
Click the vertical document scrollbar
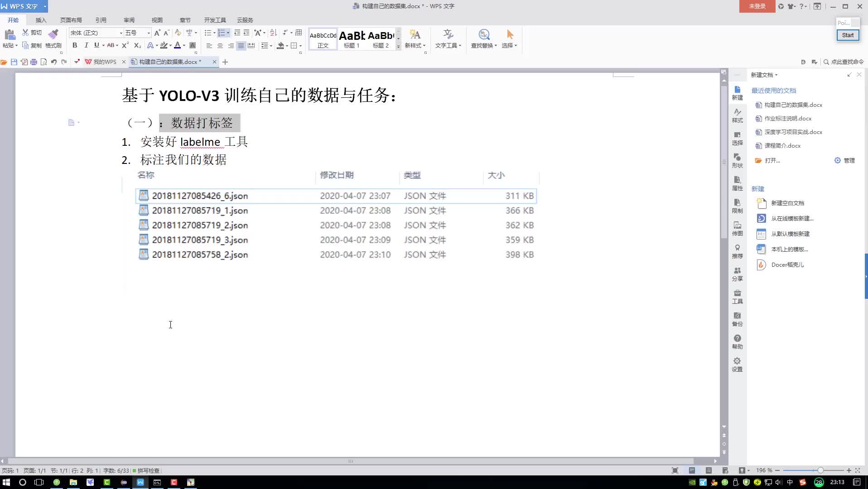pos(724,162)
